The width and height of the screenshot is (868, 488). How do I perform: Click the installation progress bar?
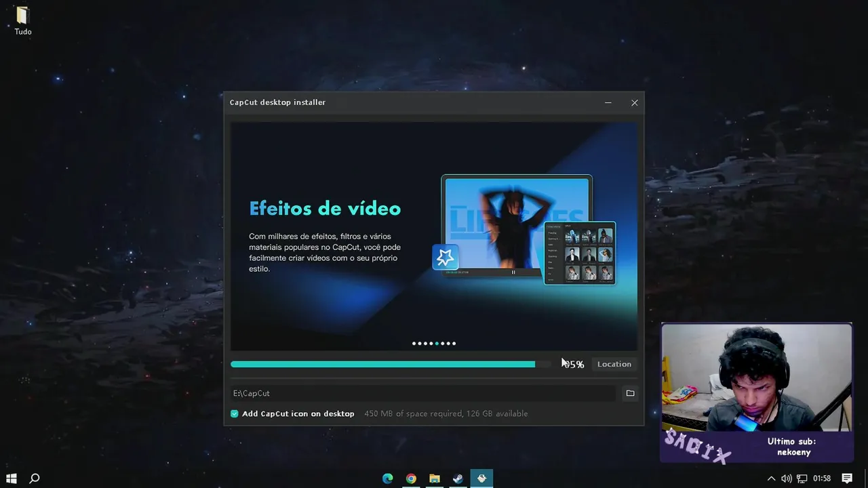[x=391, y=364]
